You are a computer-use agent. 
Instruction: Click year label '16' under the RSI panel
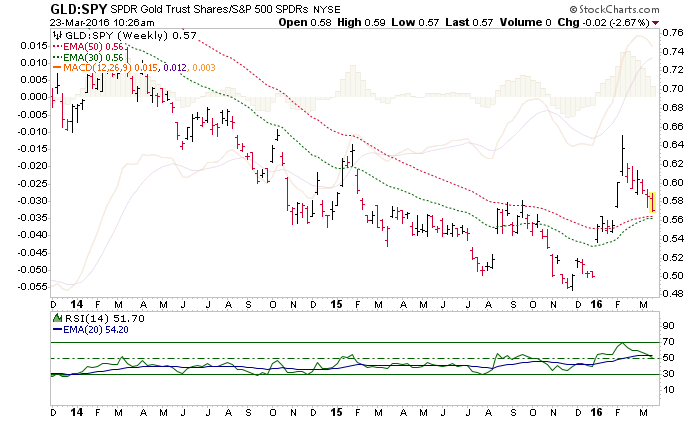[x=596, y=412]
